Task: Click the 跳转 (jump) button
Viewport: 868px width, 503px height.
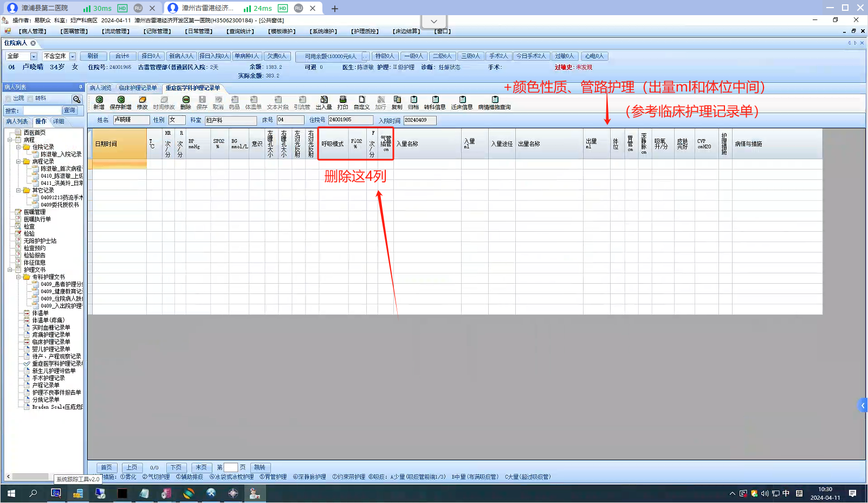Action: pos(260,467)
